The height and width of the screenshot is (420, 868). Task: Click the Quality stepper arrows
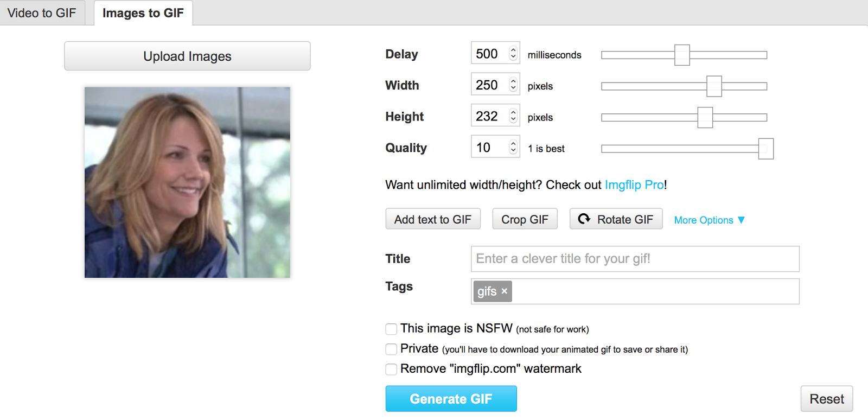point(513,147)
